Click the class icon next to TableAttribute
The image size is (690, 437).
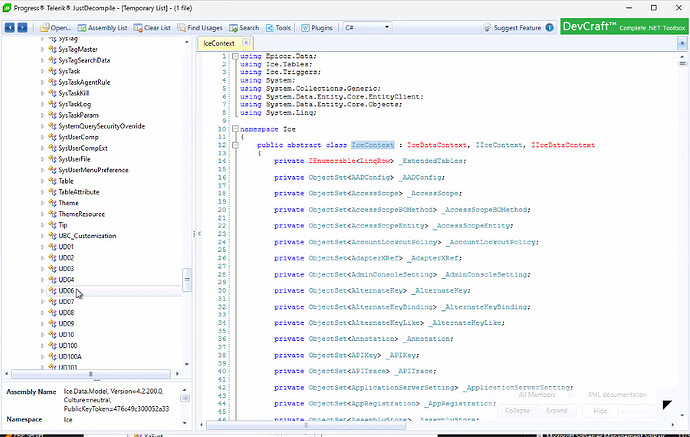(52, 192)
